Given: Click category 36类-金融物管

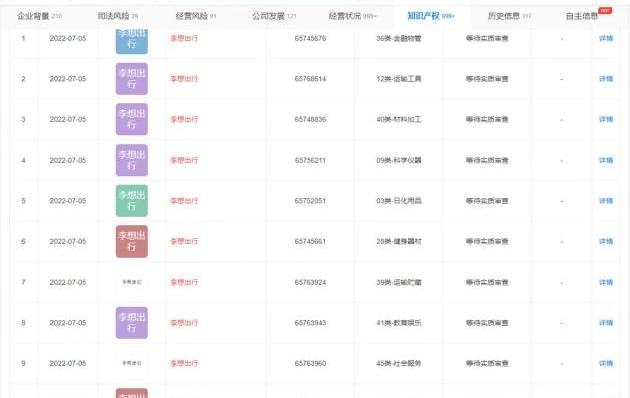Looking at the screenshot, I should [399, 39].
